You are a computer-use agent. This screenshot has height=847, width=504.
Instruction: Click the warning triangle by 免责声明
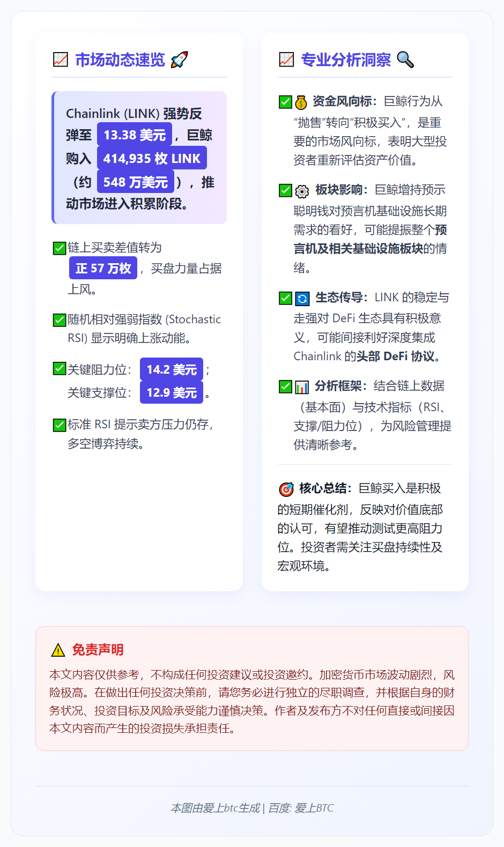point(58,650)
